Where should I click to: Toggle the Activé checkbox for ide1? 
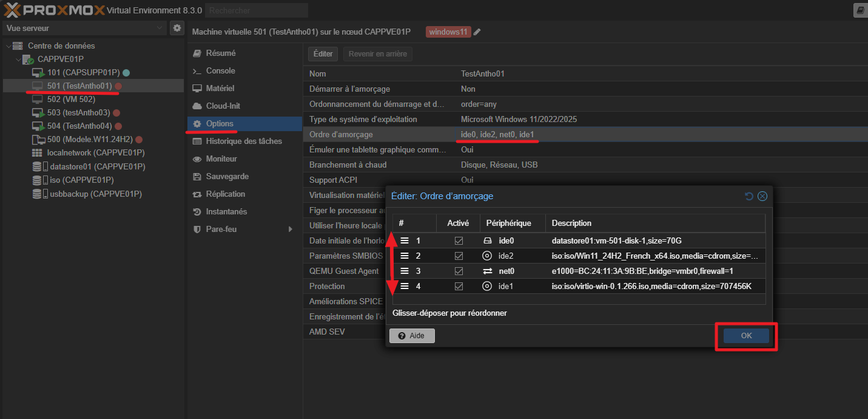tap(459, 286)
